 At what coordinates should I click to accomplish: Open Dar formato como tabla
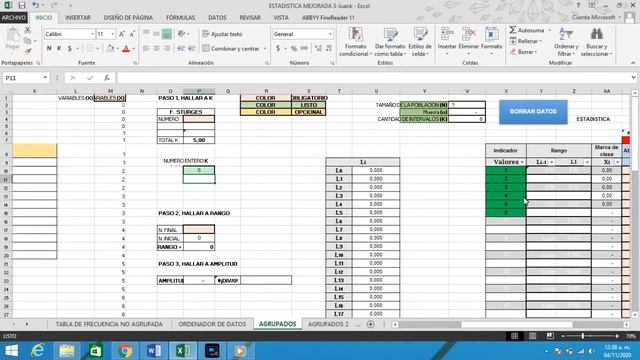point(390,42)
